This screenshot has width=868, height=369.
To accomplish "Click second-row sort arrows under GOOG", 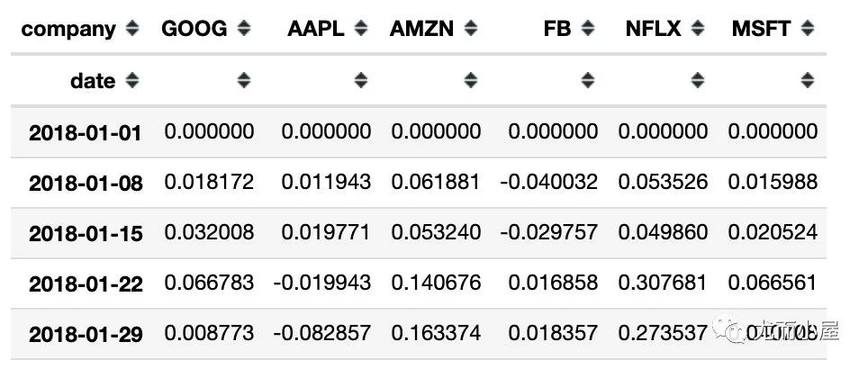I will 243,81.
